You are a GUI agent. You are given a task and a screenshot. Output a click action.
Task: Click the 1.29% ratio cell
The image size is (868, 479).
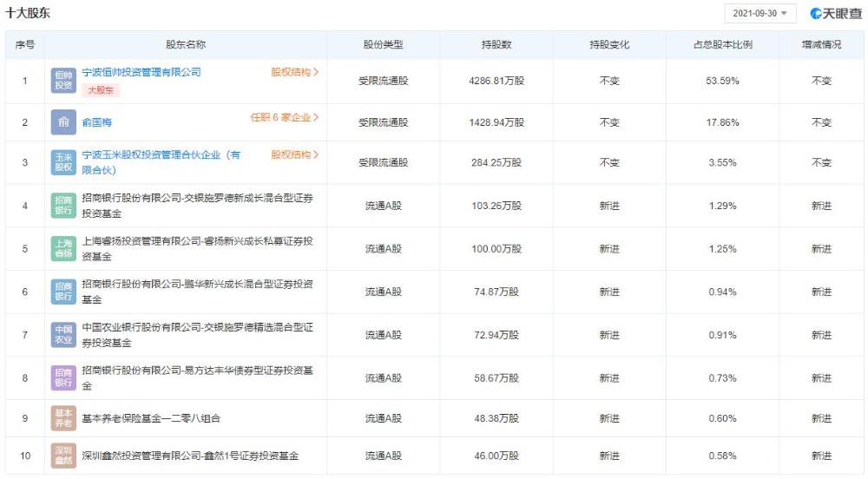722,206
